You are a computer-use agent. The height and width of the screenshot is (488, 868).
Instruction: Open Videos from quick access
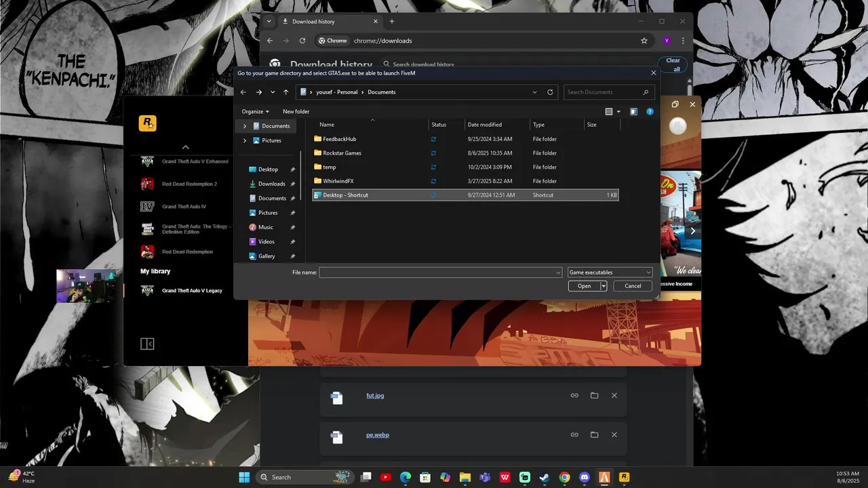point(266,241)
